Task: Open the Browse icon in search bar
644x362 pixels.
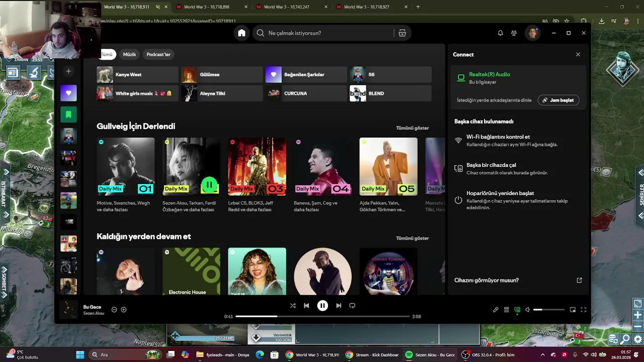Action: 402,33
